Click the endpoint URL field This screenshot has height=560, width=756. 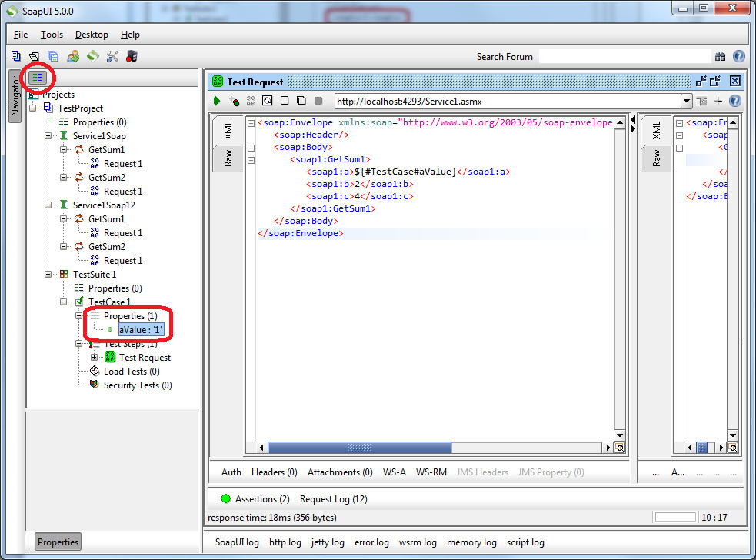click(x=508, y=102)
